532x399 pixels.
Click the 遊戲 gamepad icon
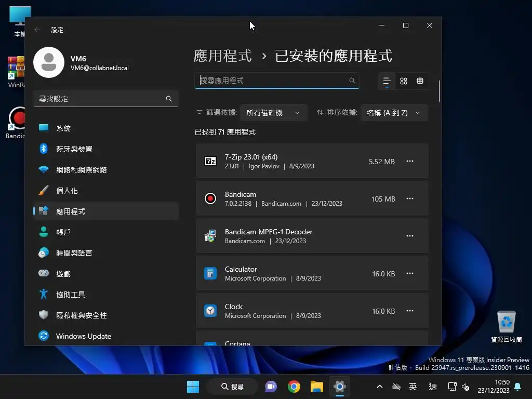pos(44,273)
